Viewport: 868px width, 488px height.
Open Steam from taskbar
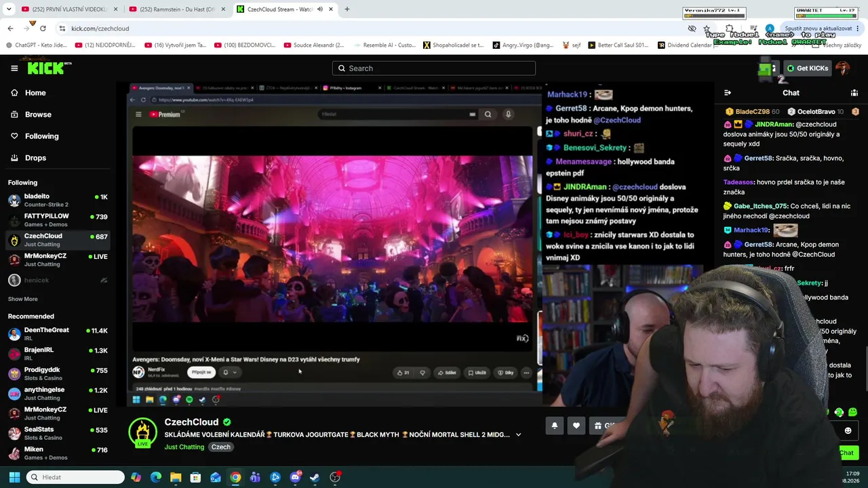click(315, 477)
